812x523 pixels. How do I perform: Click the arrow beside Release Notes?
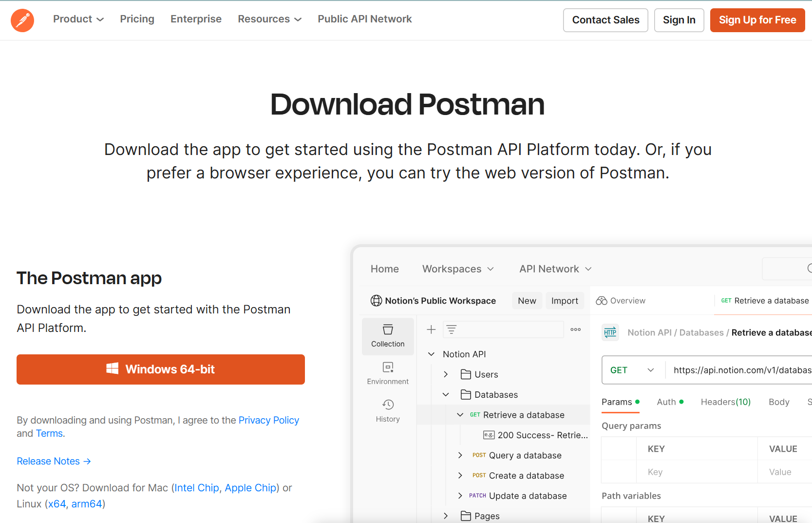pos(87,461)
